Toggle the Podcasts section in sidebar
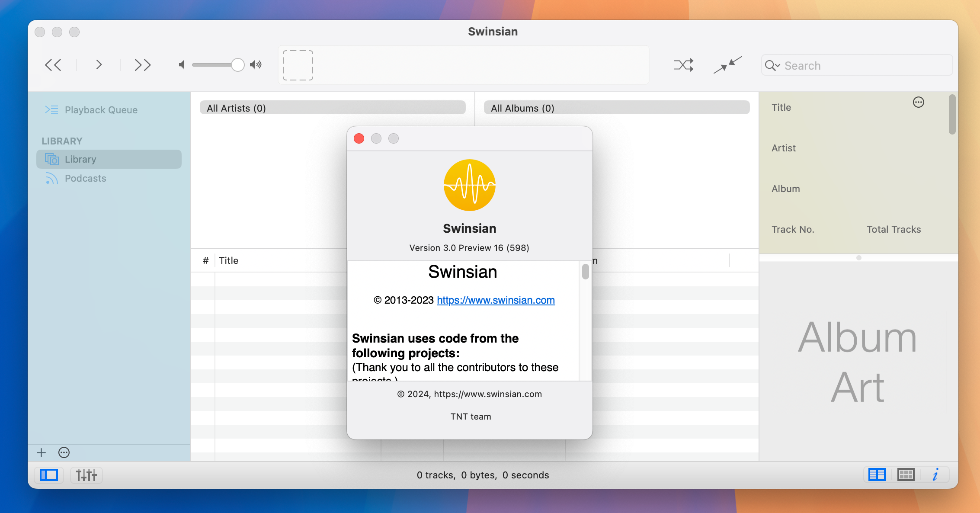This screenshot has height=513, width=980. tap(84, 178)
